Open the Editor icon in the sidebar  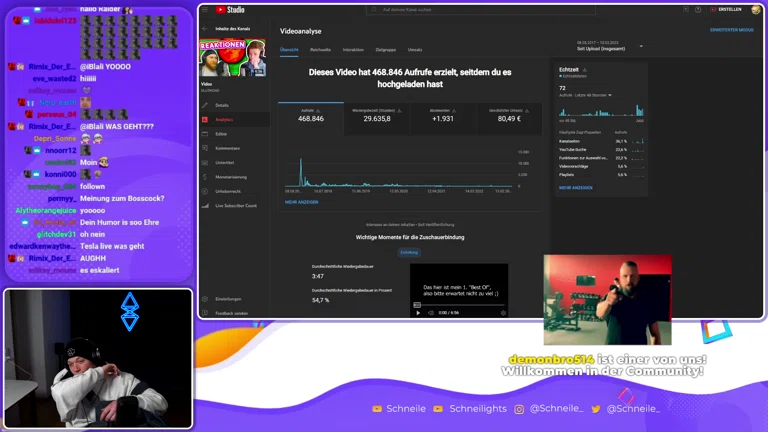(x=205, y=134)
